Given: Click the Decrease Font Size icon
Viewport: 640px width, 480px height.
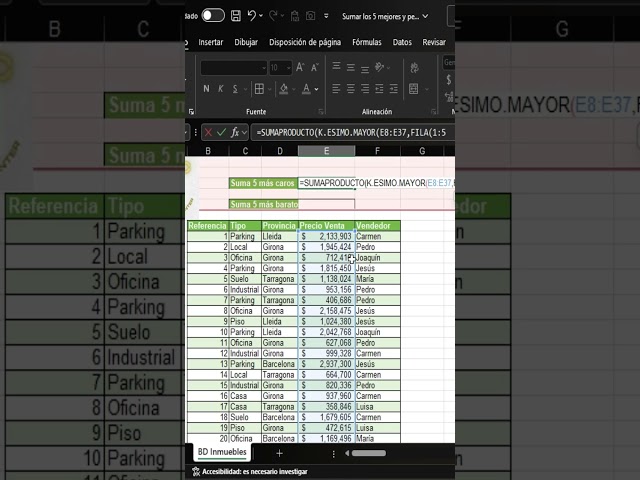Looking at the screenshot, I should pos(315,67).
